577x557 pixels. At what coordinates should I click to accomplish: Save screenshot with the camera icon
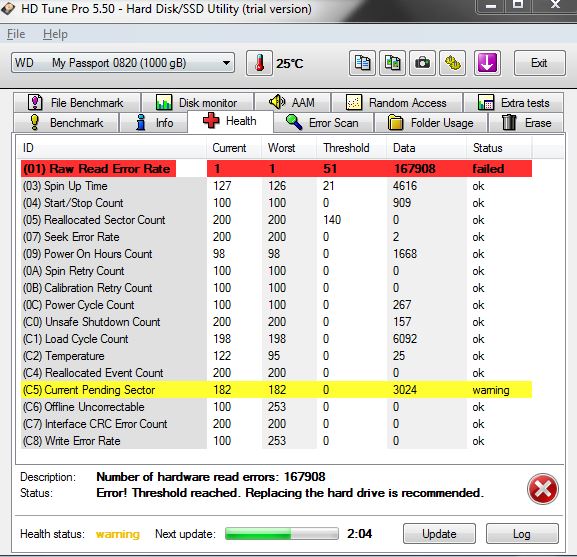(x=422, y=63)
